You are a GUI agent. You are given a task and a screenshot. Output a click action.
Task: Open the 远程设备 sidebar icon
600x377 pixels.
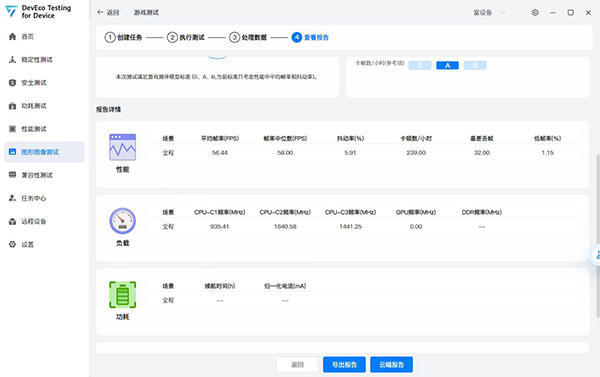pyautogui.click(x=12, y=221)
